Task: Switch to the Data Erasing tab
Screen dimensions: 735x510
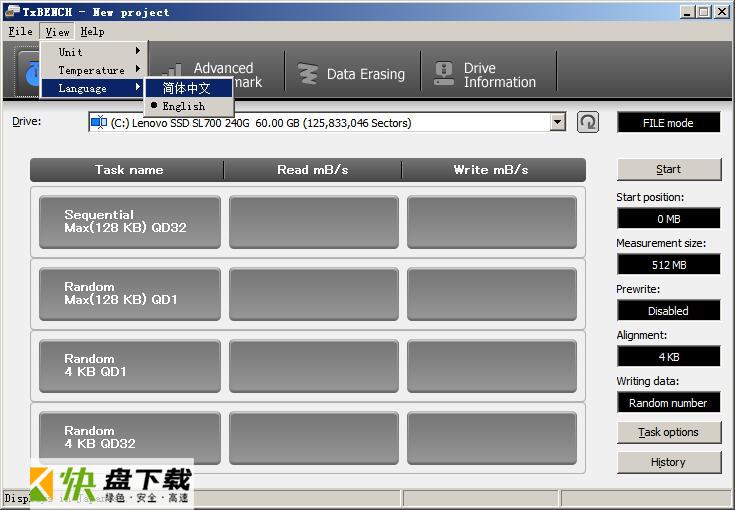Action: (352, 74)
